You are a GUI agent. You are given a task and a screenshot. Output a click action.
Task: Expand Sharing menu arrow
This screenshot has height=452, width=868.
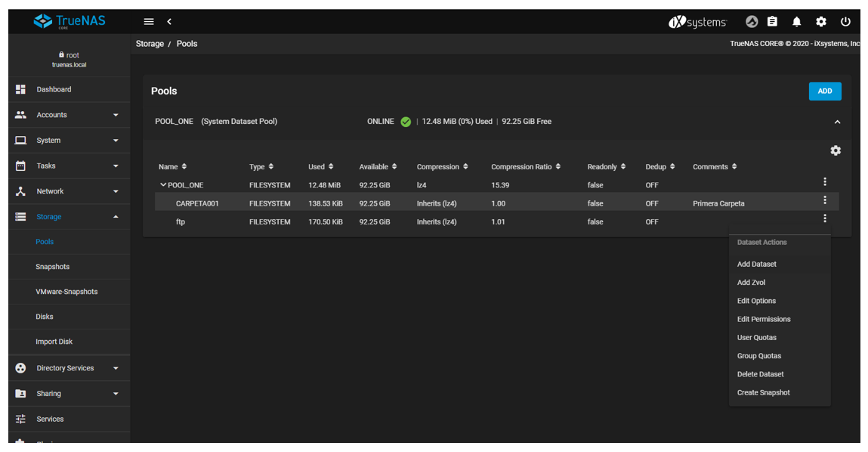(x=116, y=394)
